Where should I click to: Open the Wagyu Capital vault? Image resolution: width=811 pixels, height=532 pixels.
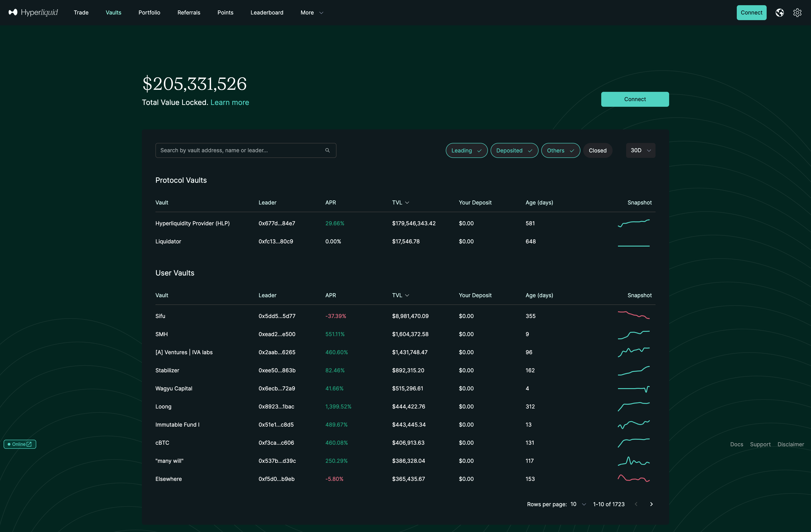(x=174, y=388)
